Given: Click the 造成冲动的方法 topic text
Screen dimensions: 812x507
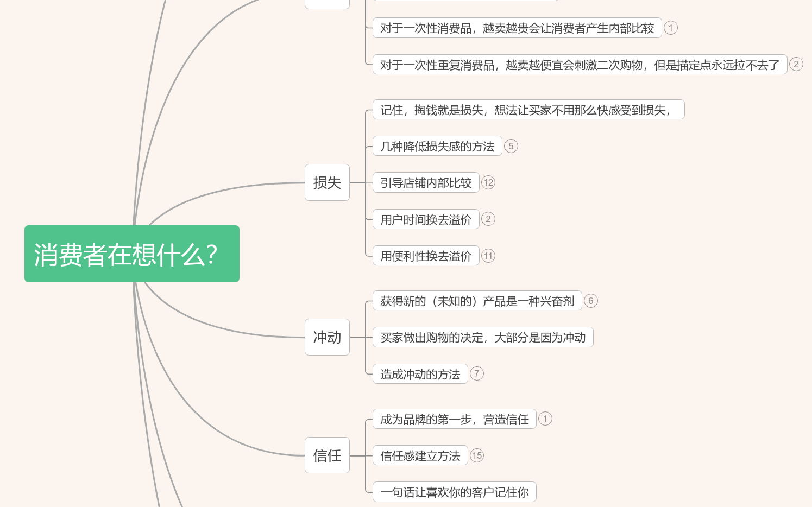Looking at the screenshot, I should tap(420, 373).
